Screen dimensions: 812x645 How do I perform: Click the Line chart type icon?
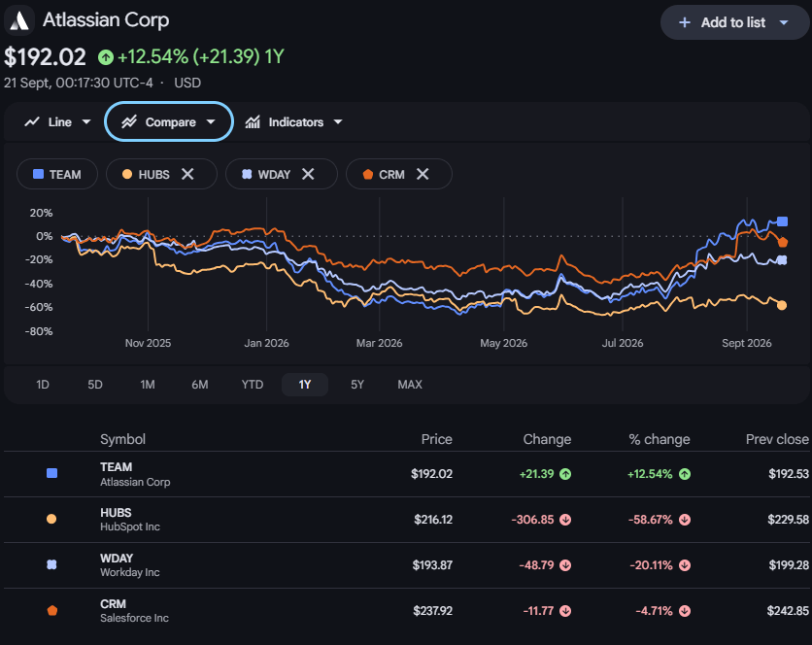pos(32,121)
